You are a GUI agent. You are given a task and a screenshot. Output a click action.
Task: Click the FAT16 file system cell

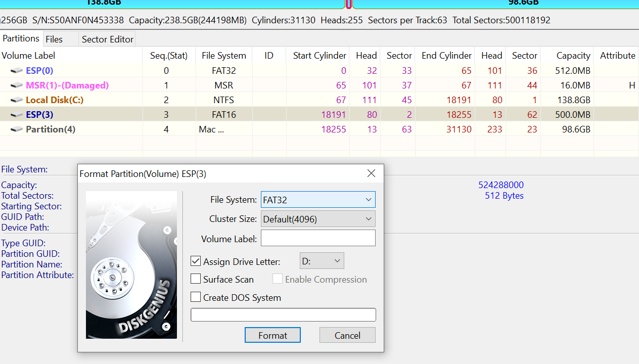point(224,115)
